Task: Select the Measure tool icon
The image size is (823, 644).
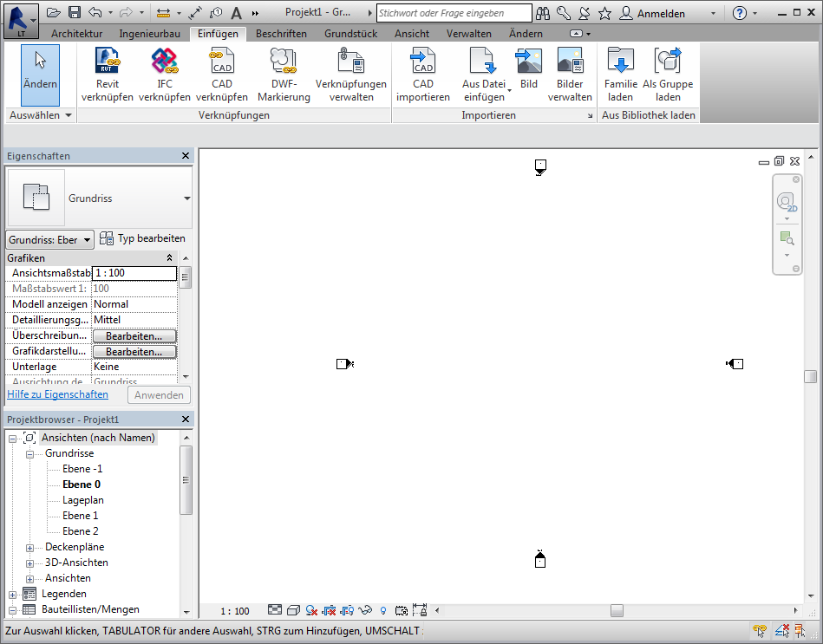Action: (x=163, y=13)
